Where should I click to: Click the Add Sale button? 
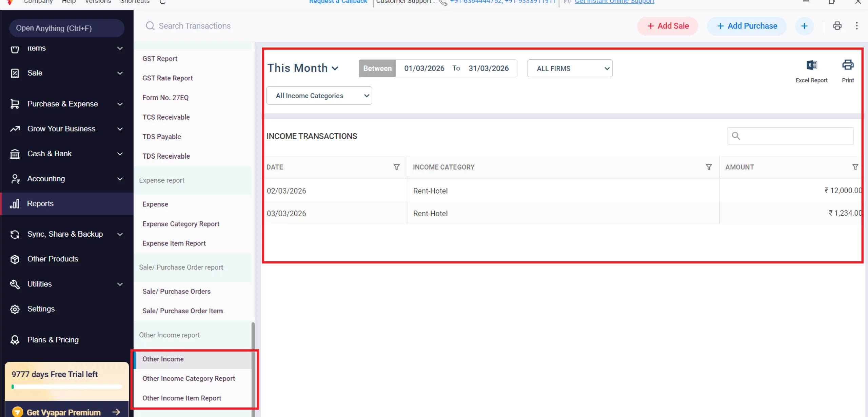667,26
